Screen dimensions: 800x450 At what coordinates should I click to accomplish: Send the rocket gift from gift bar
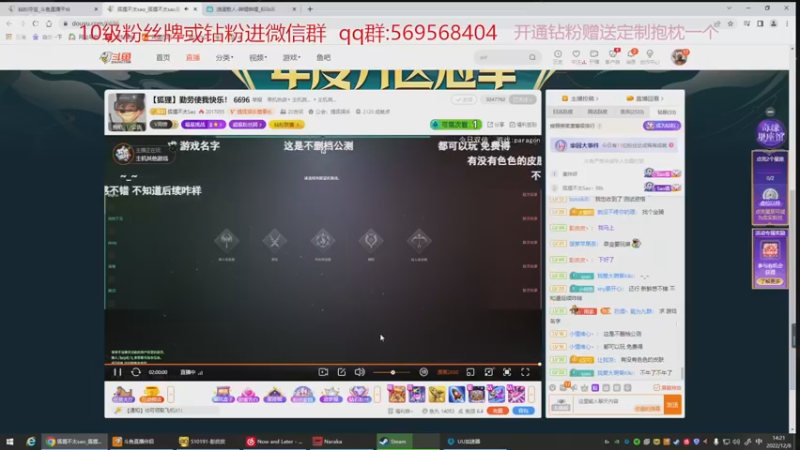pos(456,394)
